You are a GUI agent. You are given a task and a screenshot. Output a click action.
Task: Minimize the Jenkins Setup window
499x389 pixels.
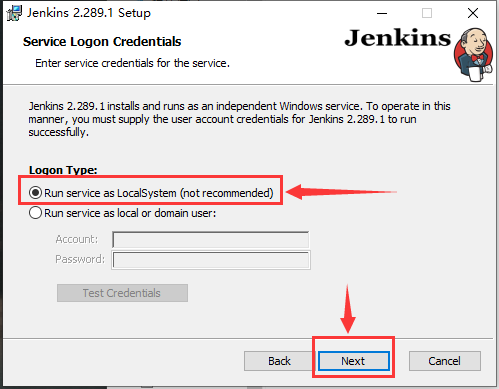pyautogui.click(x=382, y=13)
